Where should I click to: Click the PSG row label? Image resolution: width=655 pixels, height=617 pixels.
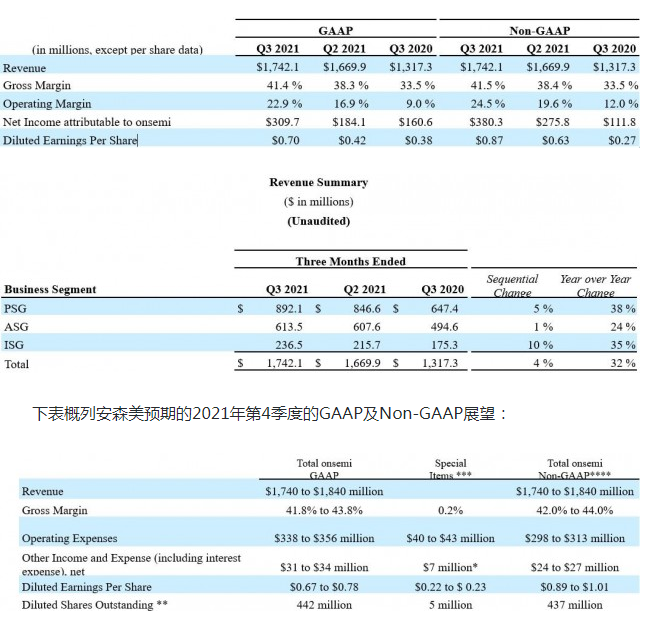point(16,310)
